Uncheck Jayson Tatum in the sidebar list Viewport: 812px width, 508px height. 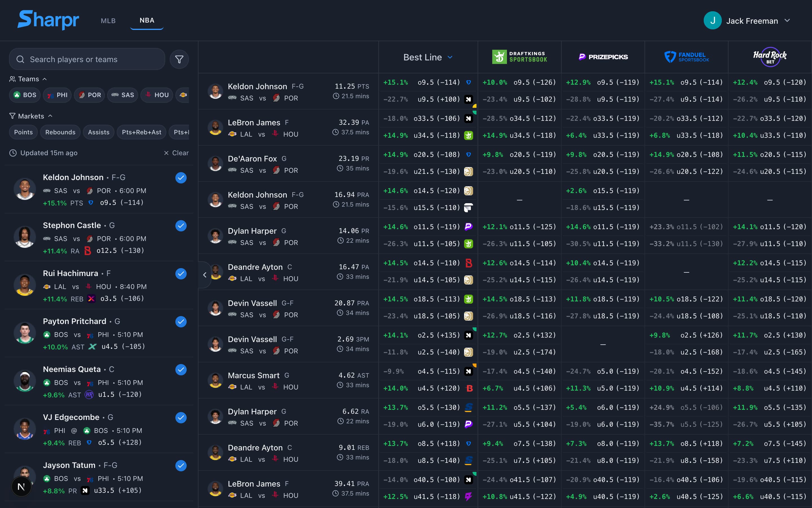tap(181, 466)
